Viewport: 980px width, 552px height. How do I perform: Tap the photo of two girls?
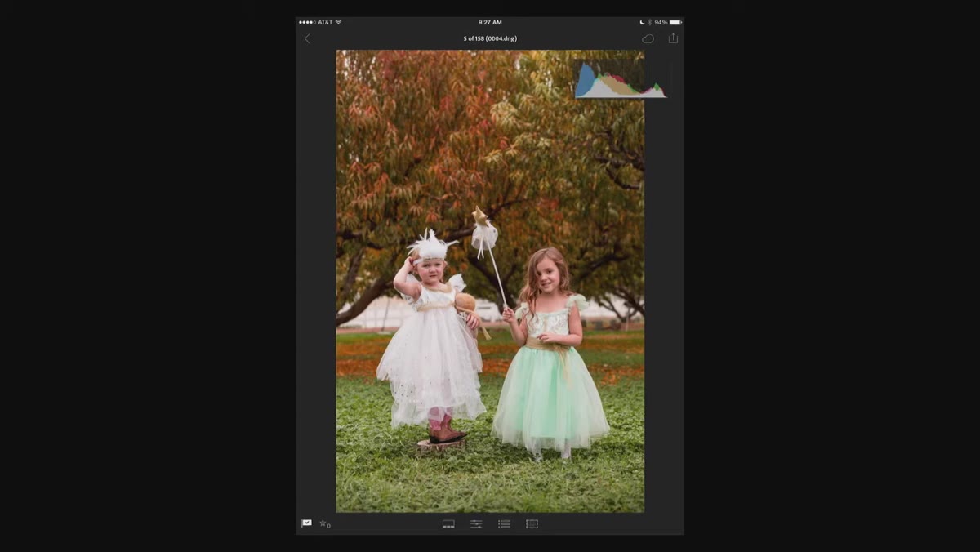pyautogui.click(x=490, y=281)
